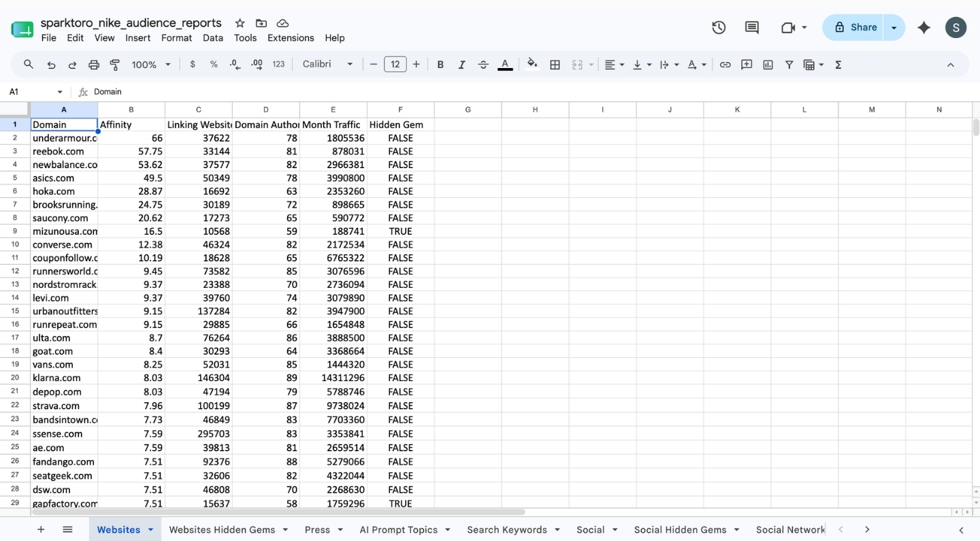Decrease font size with minus button
Screen dimensions: 980x541
374,65
